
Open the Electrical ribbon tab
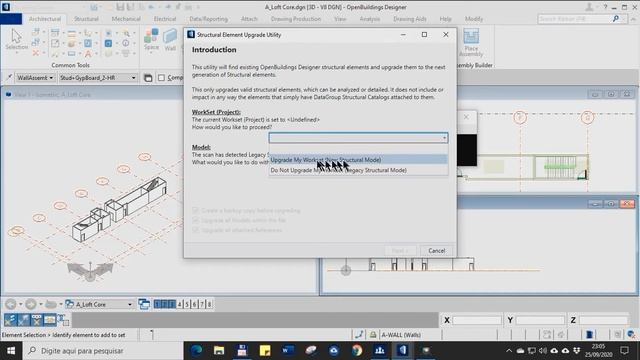click(165, 19)
